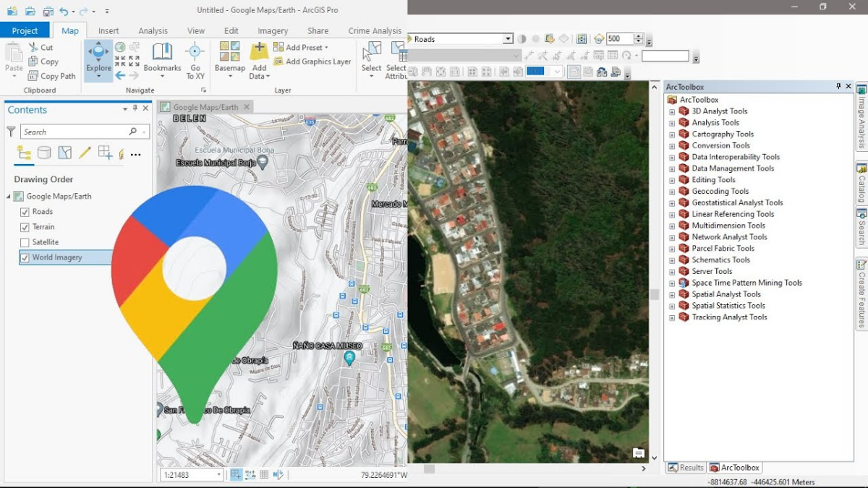Switch to the Analysis ribbon tab
This screenshot has height=488, width=868.
pyautogui.click(x=153, y=31)
